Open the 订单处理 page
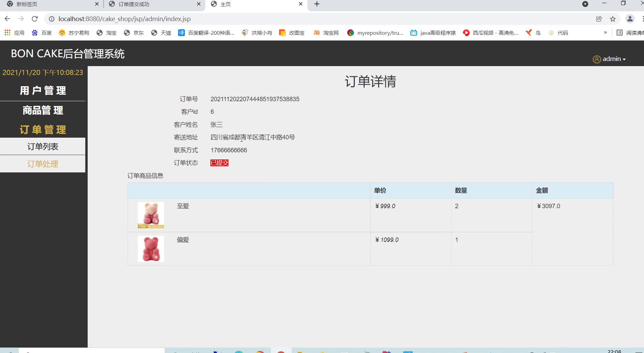This screenshot has width=644, height=353. coord(43,164)
